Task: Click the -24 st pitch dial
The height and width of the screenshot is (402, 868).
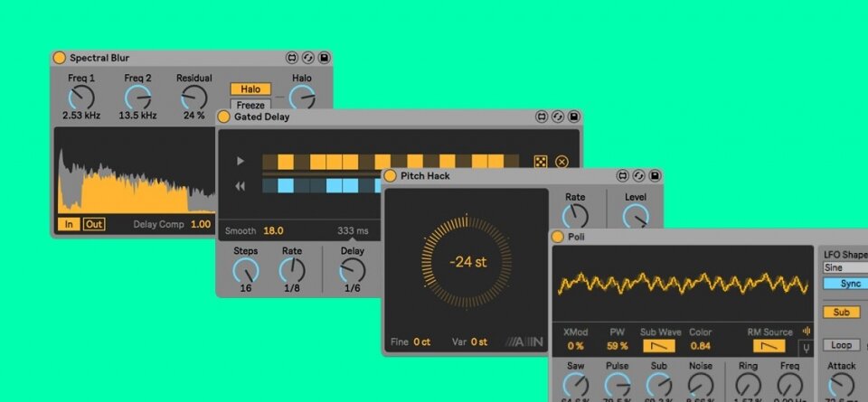Action: 467,262
